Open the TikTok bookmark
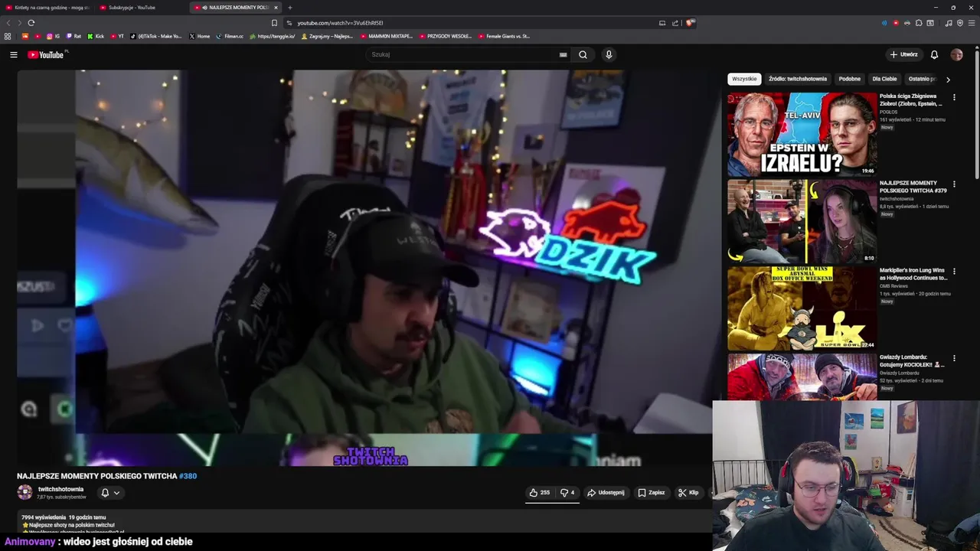Screen dimensions: 980x551 point(156,36)
